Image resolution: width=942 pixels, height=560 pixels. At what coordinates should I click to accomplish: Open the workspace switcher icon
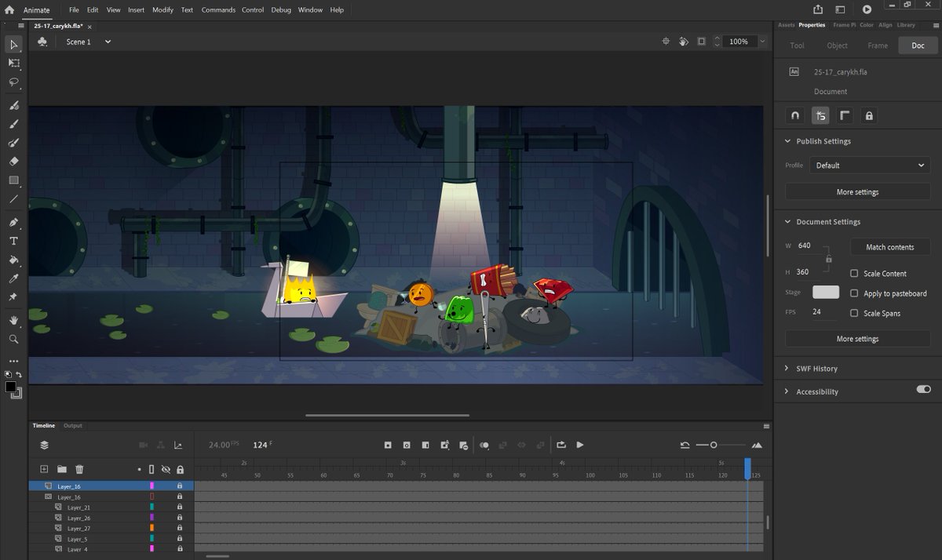point(841,9)
